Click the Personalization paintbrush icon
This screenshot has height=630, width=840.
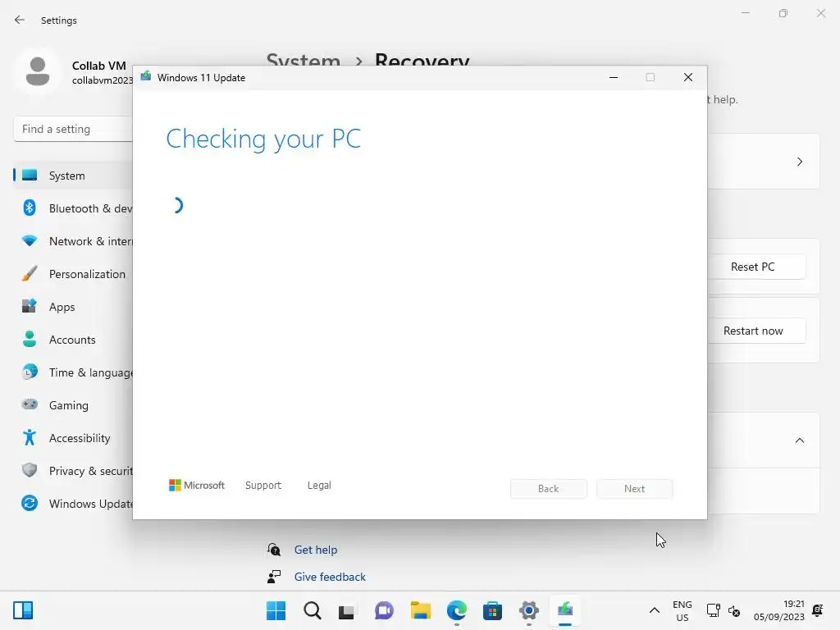30,273
